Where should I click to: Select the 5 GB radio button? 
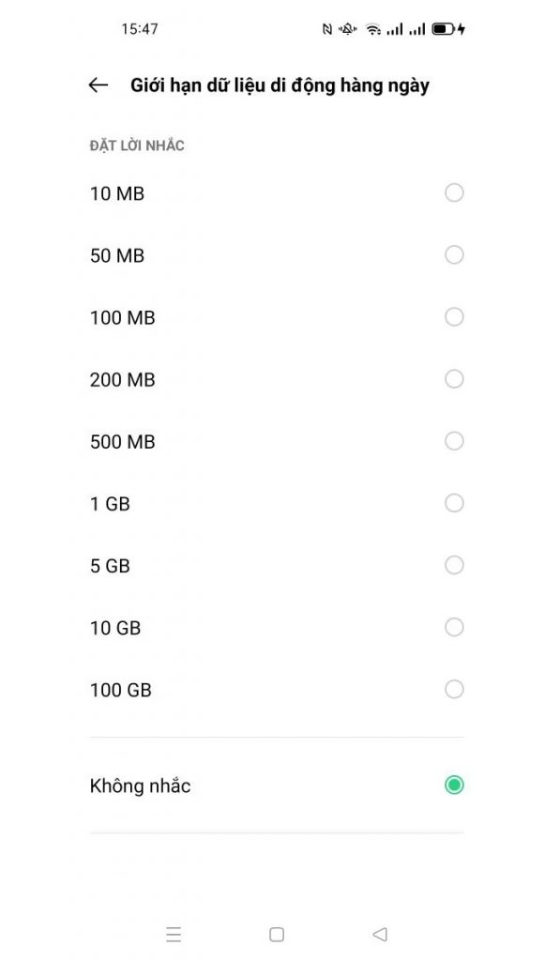(x=454, y=565)
